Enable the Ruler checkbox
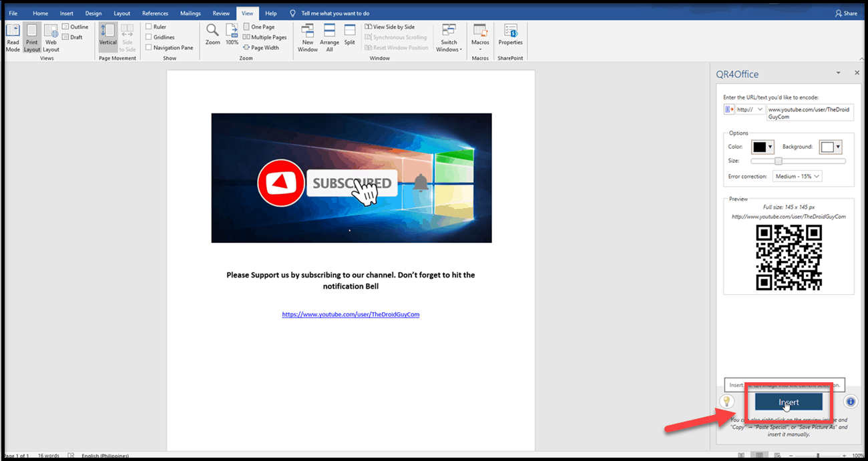 (x=148, y=27)
